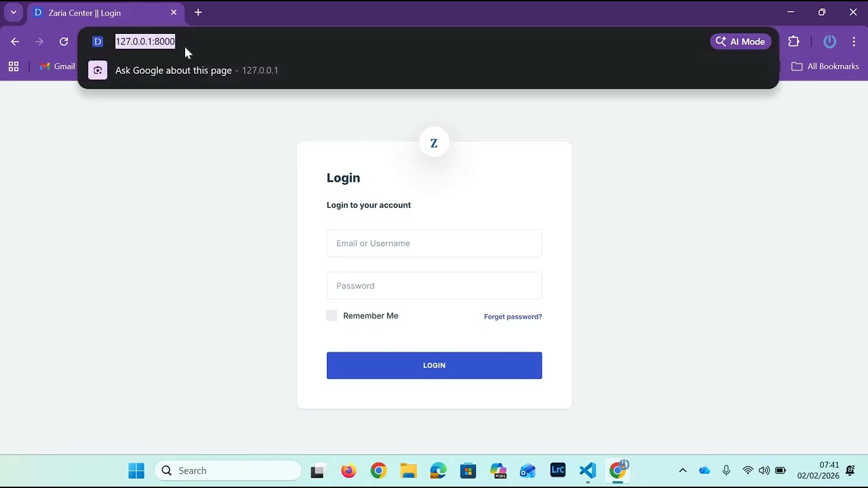868x488 pixels.
Task: Open Task View from the taskbar
Action: point(317,470)
